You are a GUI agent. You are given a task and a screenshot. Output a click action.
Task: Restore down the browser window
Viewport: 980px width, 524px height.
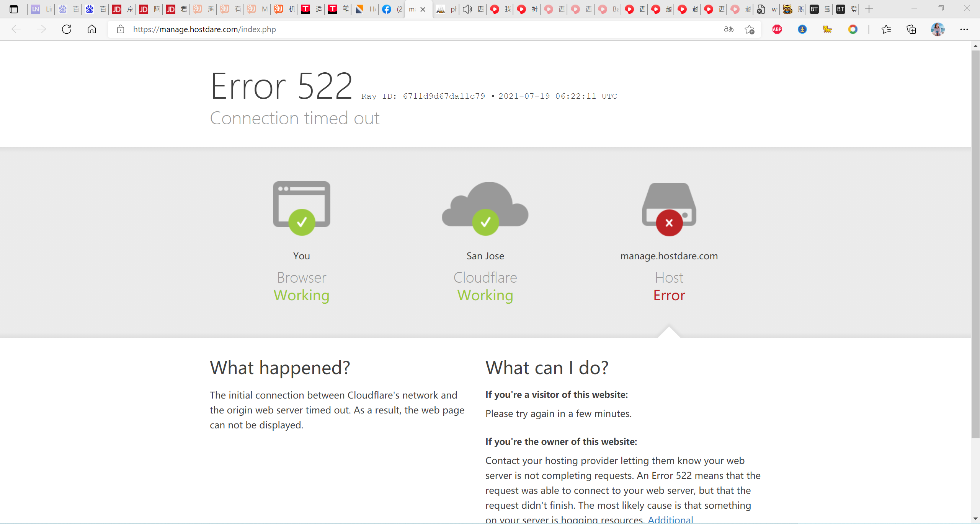click(941, 9)
